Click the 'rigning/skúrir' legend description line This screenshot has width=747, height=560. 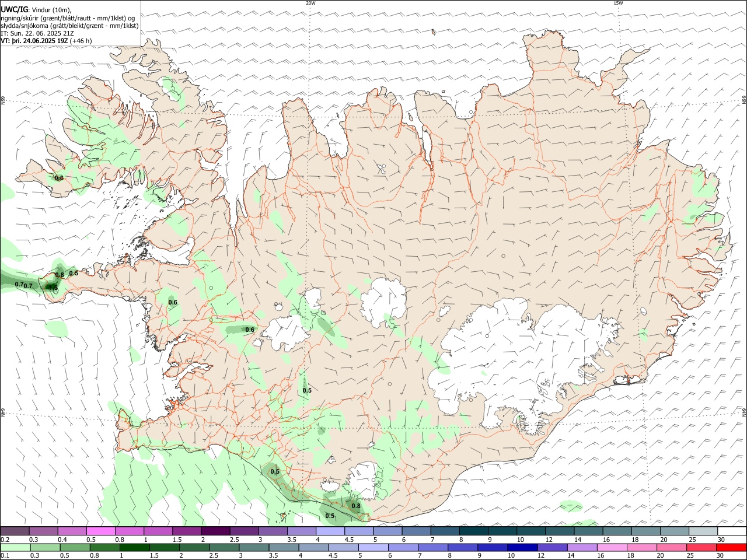click(x=68, y=18)
